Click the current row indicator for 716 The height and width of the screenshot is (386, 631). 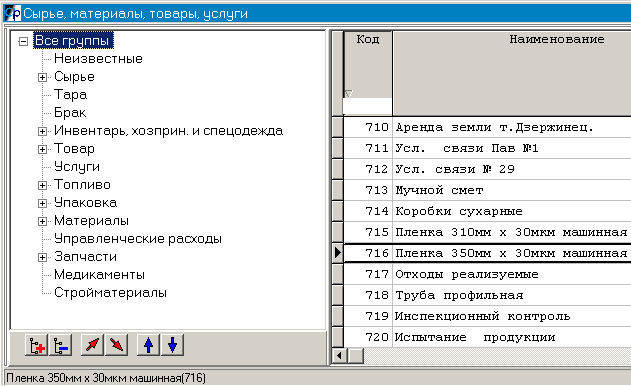pos(338,253)
